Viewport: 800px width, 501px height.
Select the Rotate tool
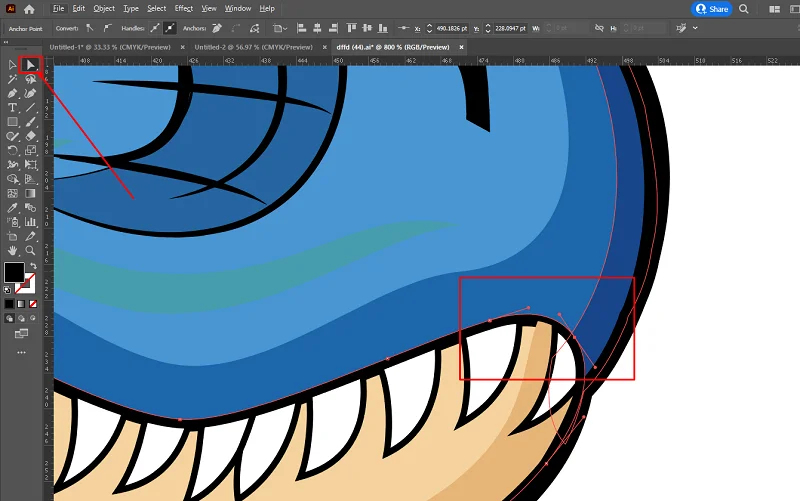pos(12,151)
